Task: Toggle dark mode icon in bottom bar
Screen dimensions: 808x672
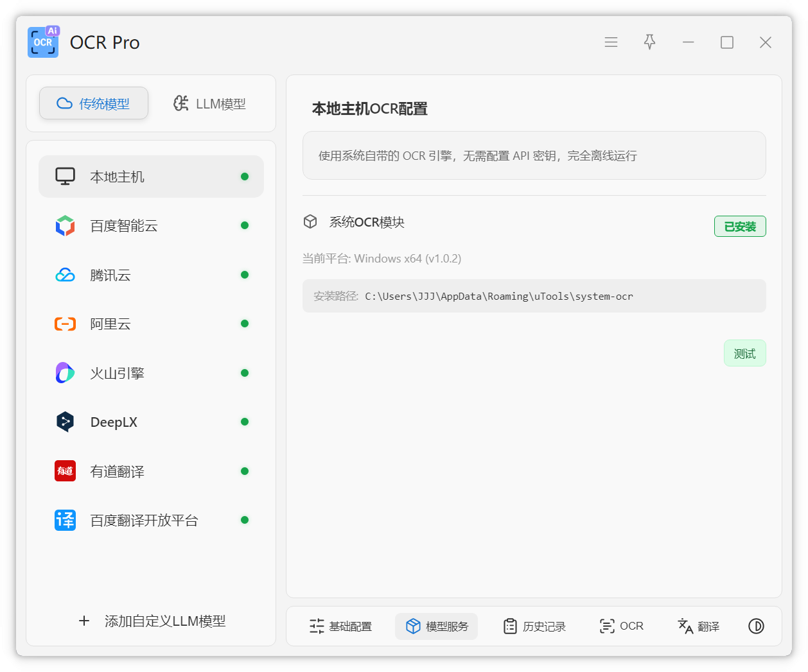Action: point(756,626)
